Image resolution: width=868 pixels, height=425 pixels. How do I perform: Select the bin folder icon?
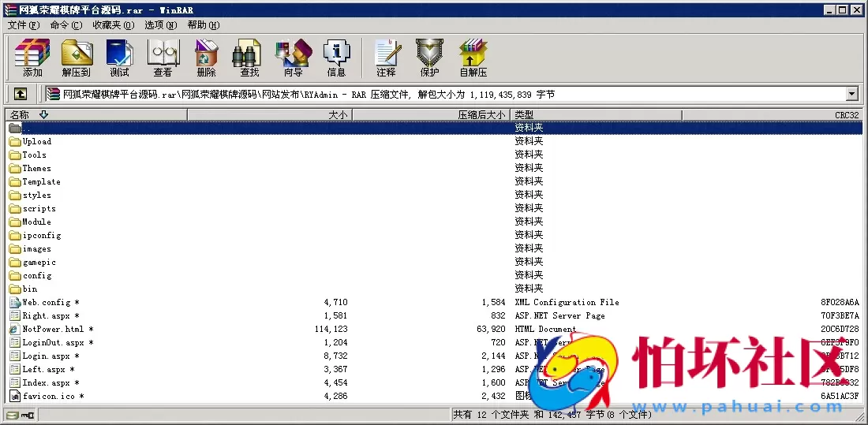(x=15, y=289)
